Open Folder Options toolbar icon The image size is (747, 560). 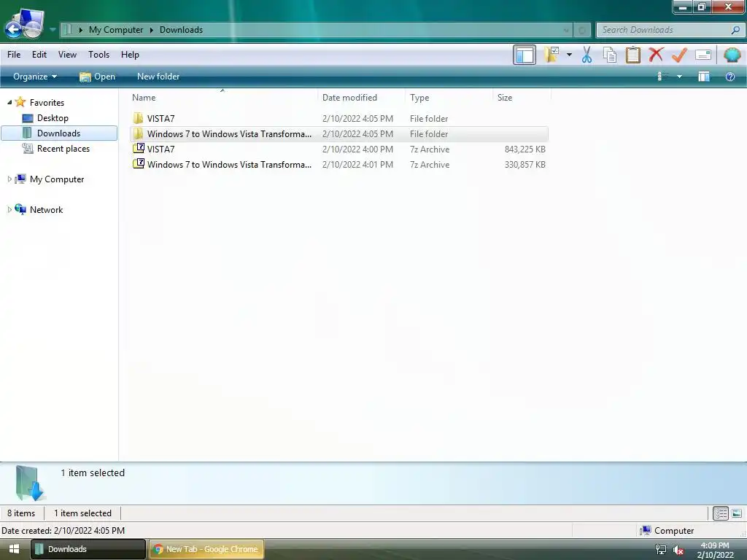(551, 55)
